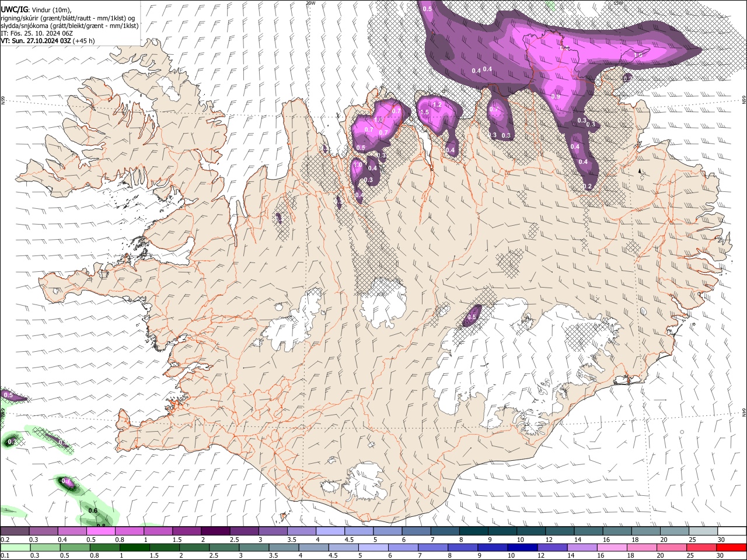Select the '0.1' label at lower scale start
Image resolution: width=747 pixels, height=560 pixels.
click(x=5, y=556)
